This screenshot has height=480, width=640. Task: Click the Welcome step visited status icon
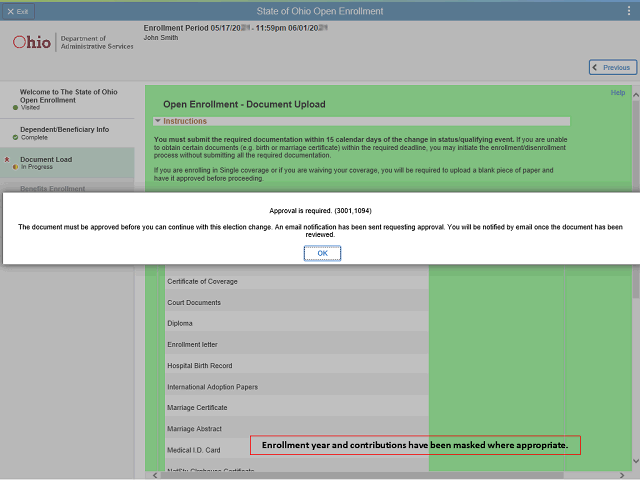click(x=15, y=107)
